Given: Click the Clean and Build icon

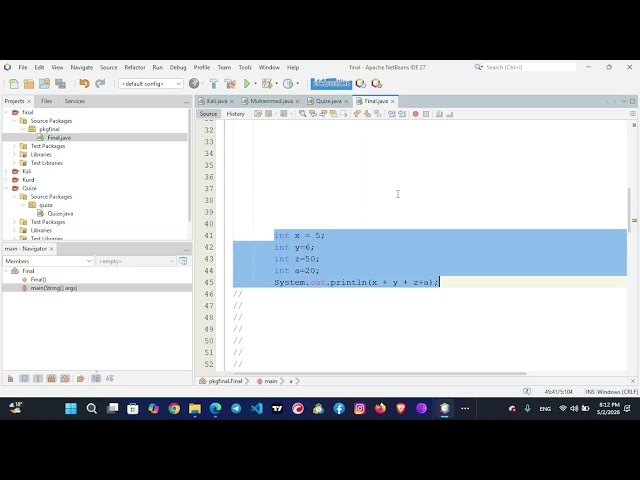Looking at the screenshot, I should (230, 84).
